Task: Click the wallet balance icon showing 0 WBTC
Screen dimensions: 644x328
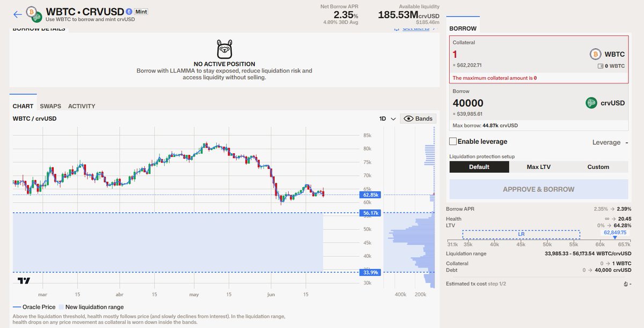Action: tap(601, 66)
